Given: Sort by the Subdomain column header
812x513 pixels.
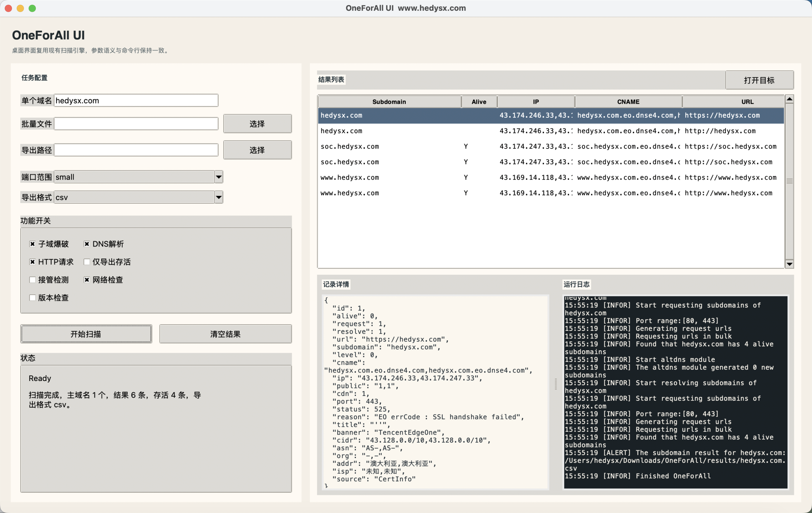Looking at the screenshot, I should [x=389, y=102].
